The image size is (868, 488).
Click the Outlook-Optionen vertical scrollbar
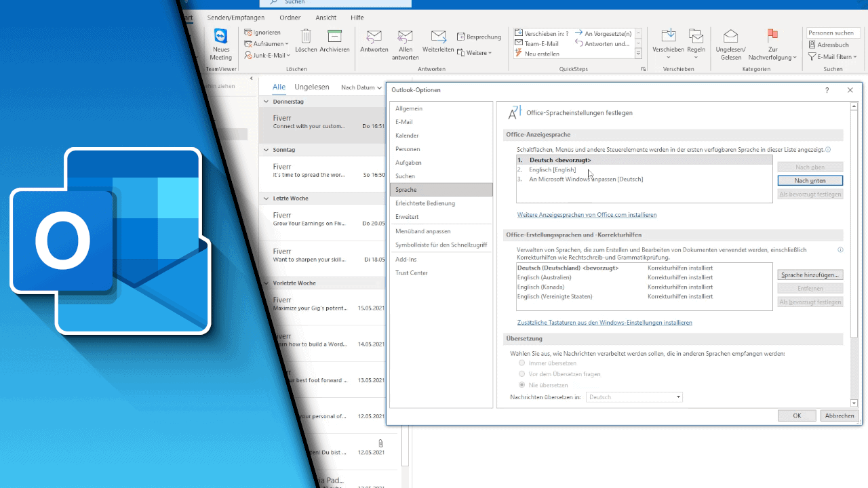[854, 254]
